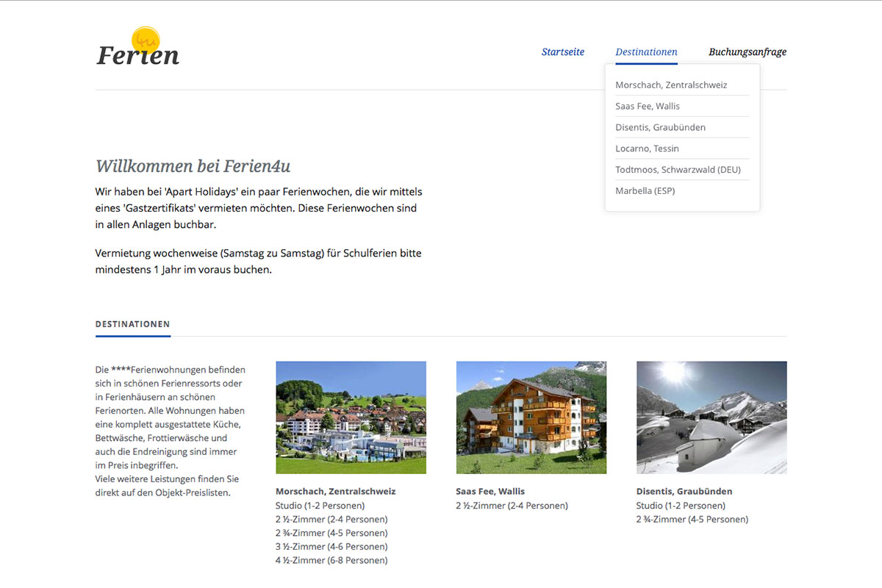The height and width of the screenshot is (588, 882).
Task: Click the snowy Disentis photo
Action: click(x=711, y=417)
